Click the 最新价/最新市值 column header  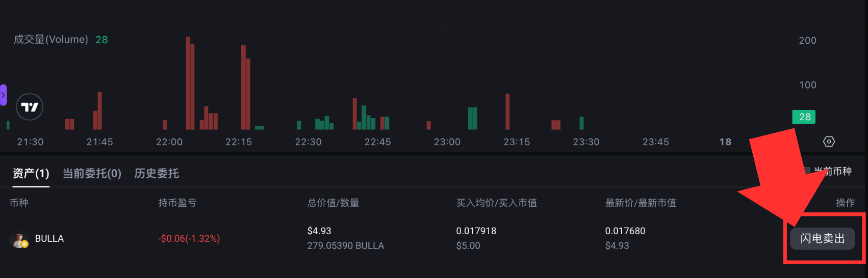point(641,203)
